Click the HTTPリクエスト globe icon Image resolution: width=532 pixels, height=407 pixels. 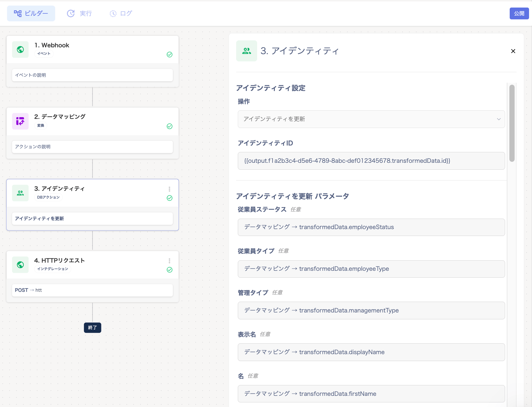[20, 265]
